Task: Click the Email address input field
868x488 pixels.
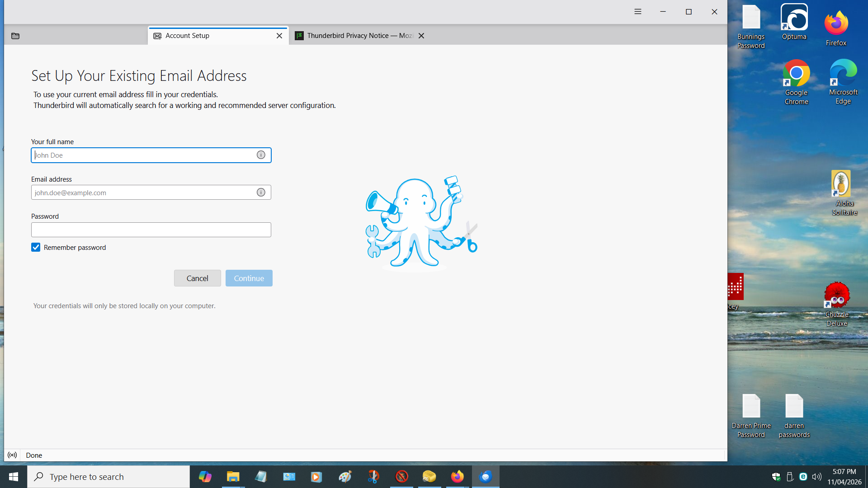Action: pos(142,192)
